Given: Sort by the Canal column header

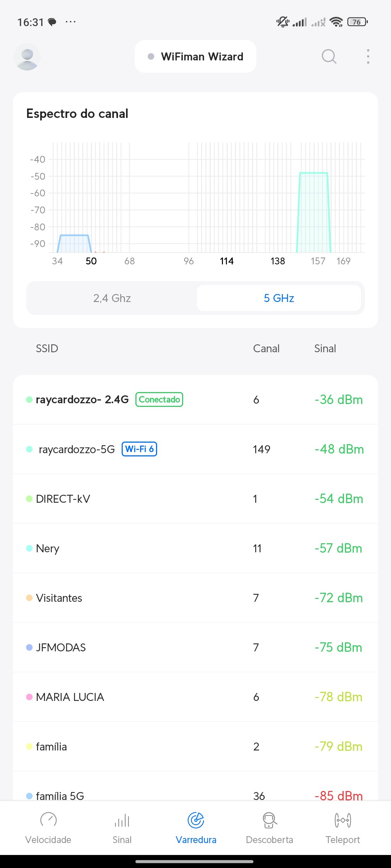Looking at the screenshot, I should click(266, 348).
